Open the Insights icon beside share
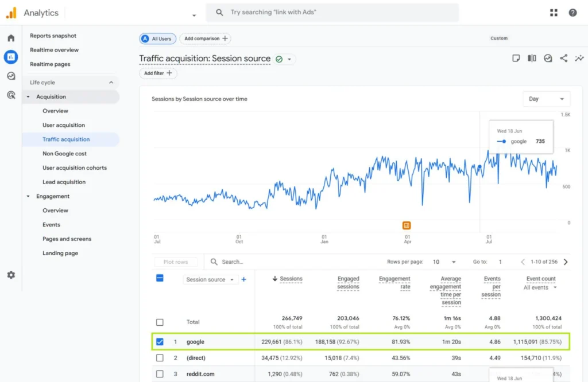Image resolution: width=588 pixels, height=382 pixels. coord(548,58)
